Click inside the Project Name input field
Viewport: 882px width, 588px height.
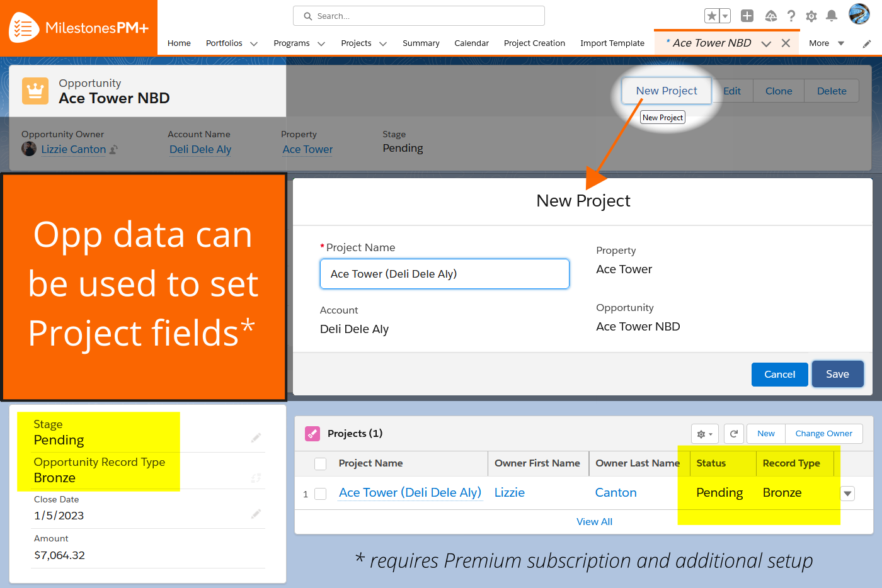444,273
